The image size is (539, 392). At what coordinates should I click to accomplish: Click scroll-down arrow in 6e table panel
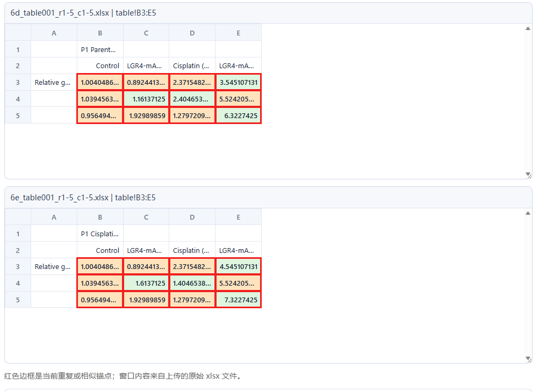(x=528, y=358)
